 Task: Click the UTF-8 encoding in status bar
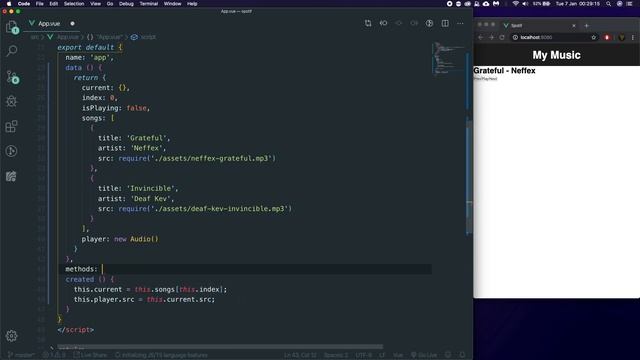(x=363, y=355)
